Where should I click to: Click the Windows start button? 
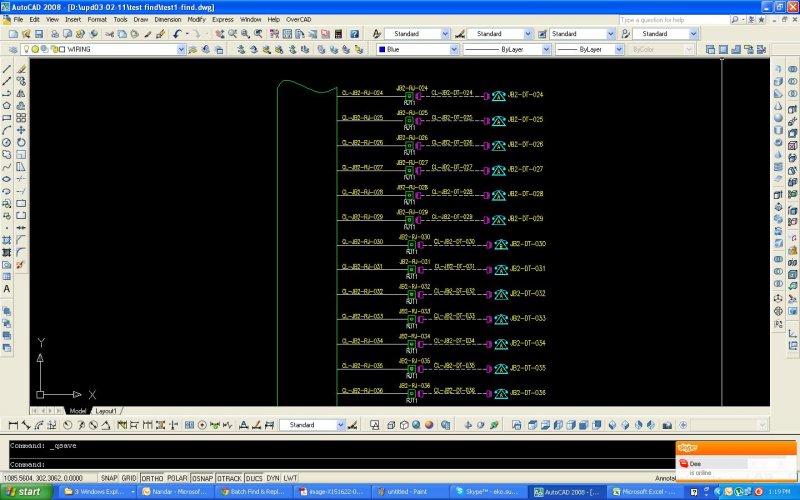26,492
